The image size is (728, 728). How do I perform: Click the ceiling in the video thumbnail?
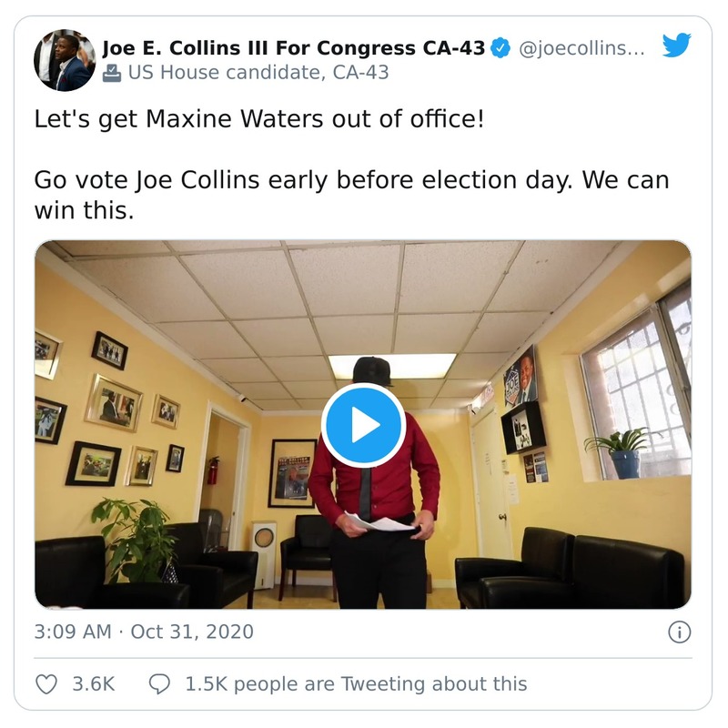pyautogui.click(x=364, y=291)
